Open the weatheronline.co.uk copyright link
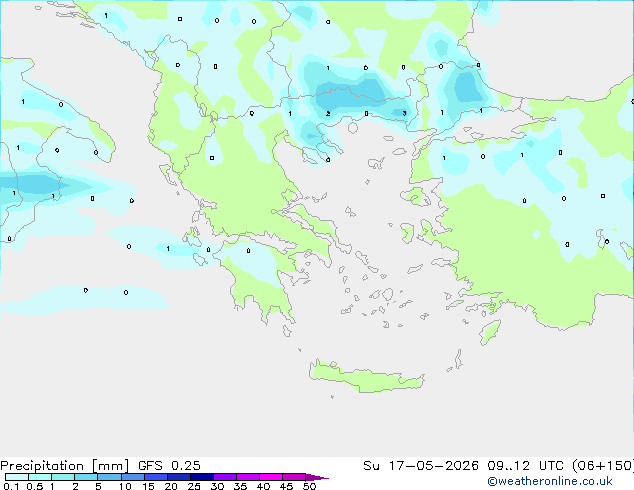 (x=550, y=481)
